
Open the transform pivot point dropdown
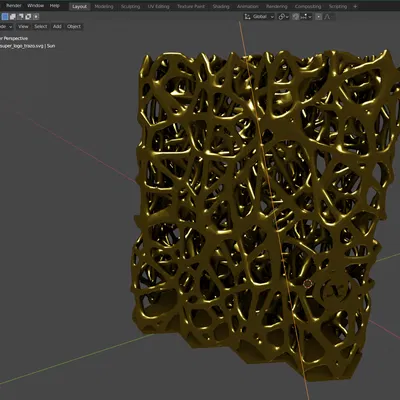coord(283,17)
